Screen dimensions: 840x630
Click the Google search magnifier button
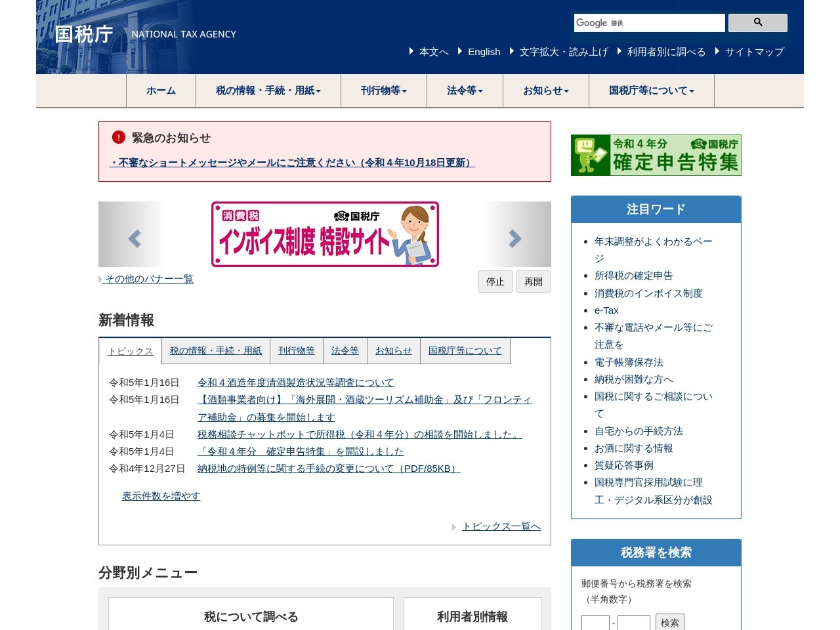[757, 22]
